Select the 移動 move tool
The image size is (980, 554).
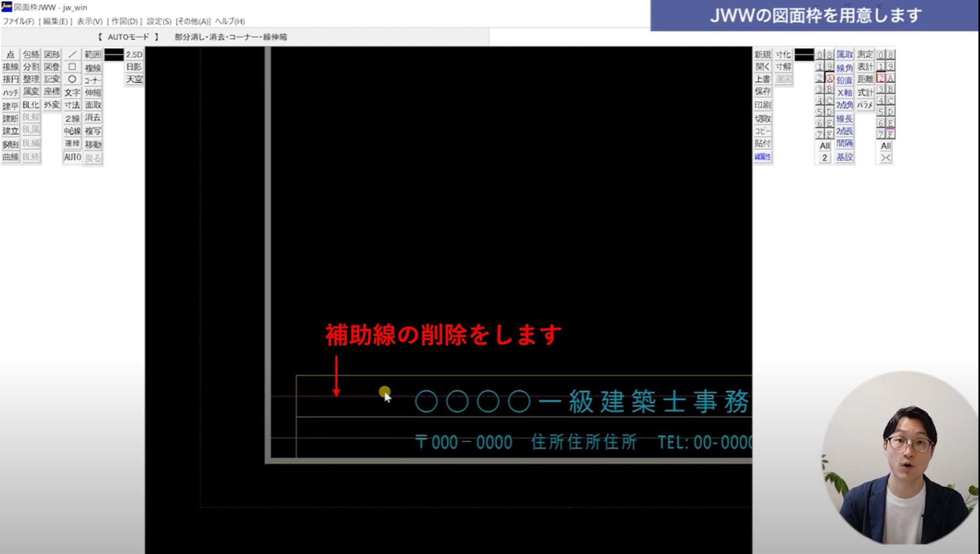94,143
